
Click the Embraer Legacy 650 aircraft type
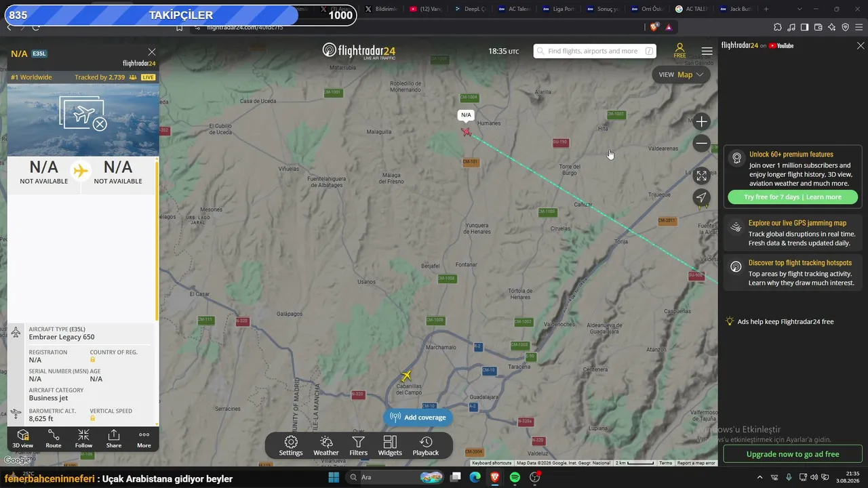click(x=62, y=337)
